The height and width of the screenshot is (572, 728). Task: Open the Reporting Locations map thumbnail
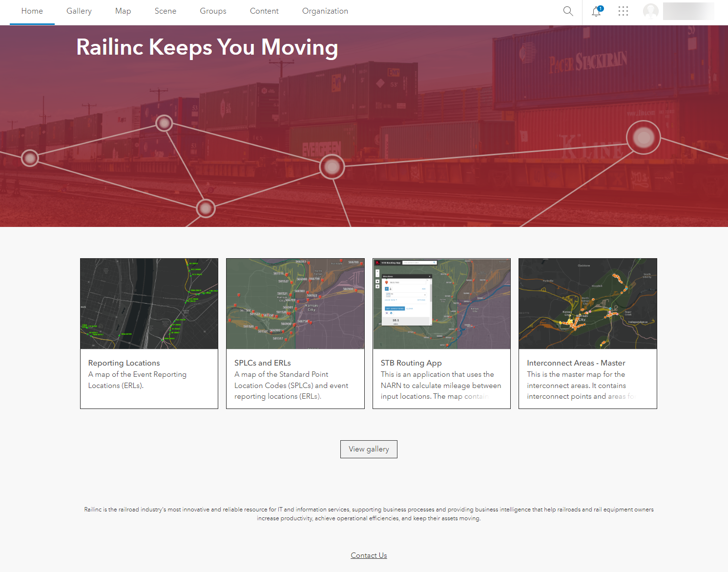coord(149,304)
